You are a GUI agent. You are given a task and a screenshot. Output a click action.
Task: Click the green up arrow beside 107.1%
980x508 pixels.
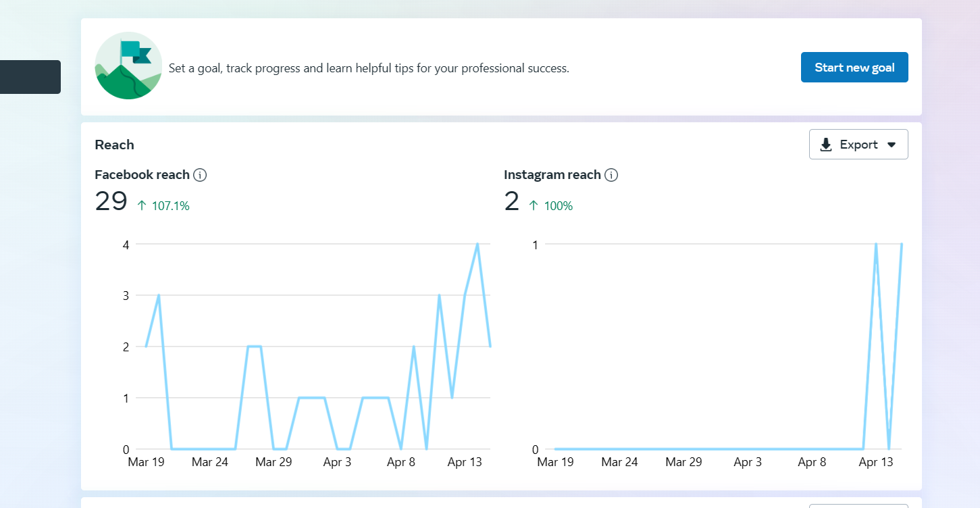[142, 205]
